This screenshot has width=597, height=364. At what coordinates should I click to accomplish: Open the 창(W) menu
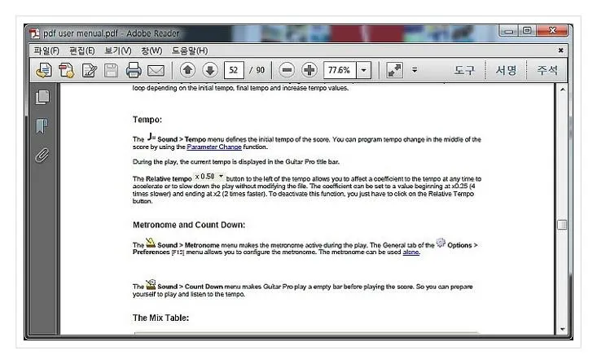tap(151, 50)
